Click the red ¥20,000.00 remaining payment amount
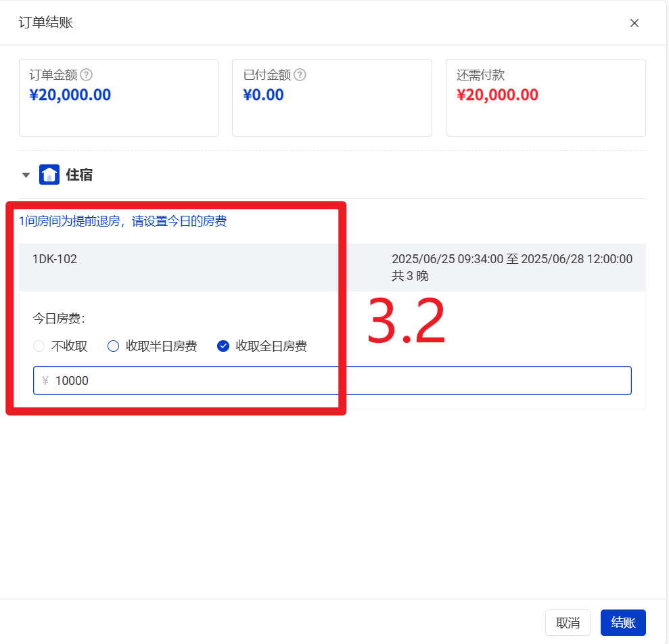The height and width of the screenshot is (644, 669). pos(497,95)
